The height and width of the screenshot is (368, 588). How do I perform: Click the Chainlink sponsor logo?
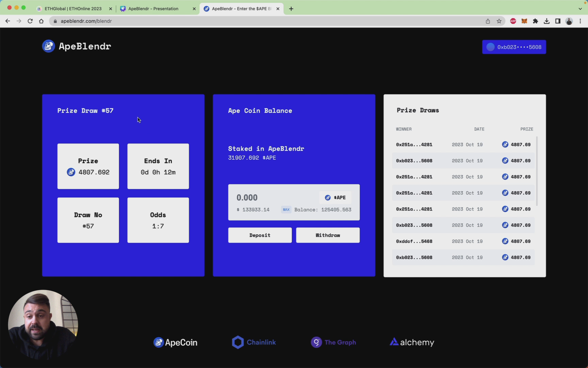[x=254, y=342]
